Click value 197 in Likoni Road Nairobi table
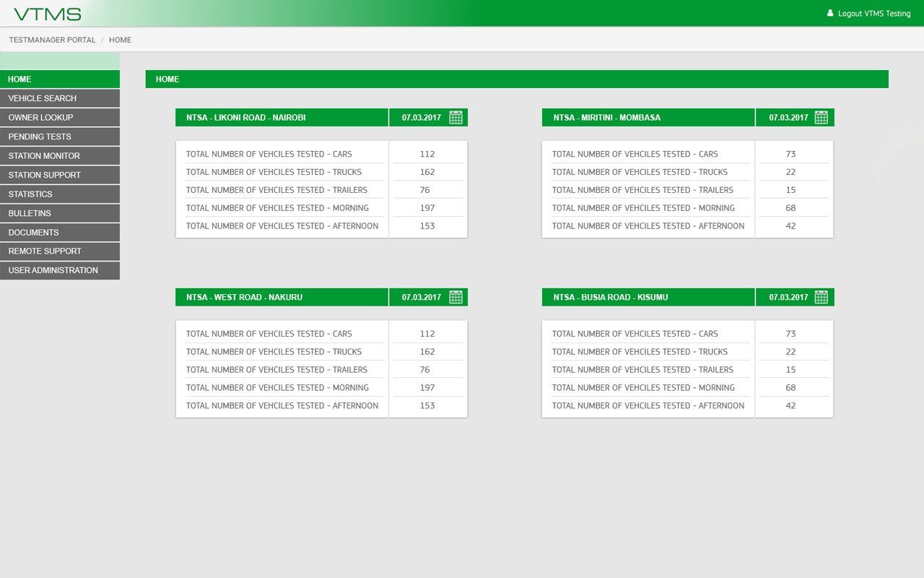 pos(427,208)
